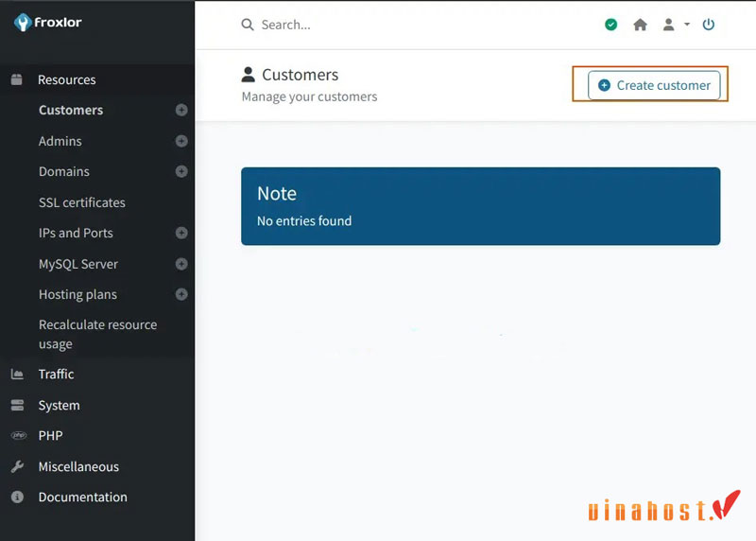Open Admins in the sidebar

[x=60, y=141]
